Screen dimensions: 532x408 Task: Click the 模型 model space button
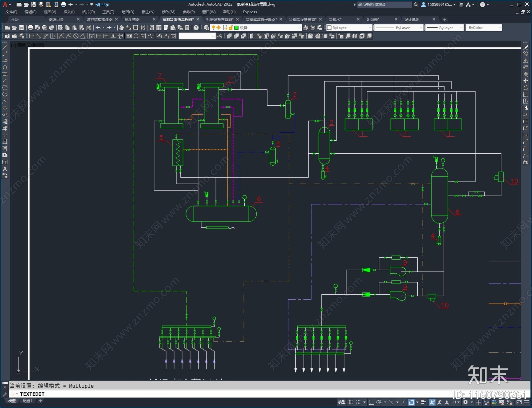341,402
